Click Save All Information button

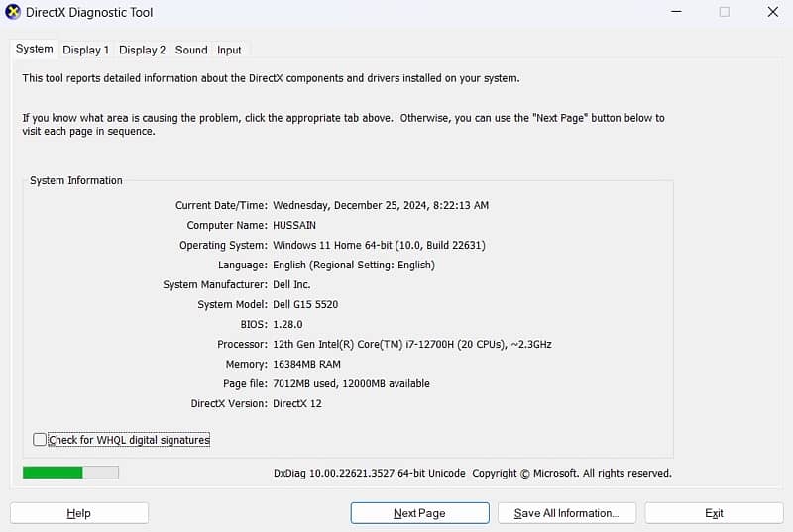(566, 513)
